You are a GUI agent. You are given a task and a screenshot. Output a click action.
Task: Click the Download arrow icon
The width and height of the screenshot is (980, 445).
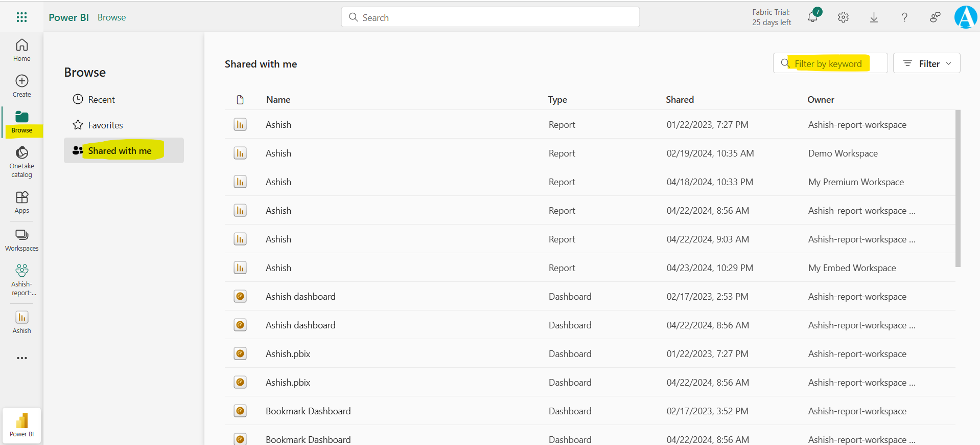(874, 17)
